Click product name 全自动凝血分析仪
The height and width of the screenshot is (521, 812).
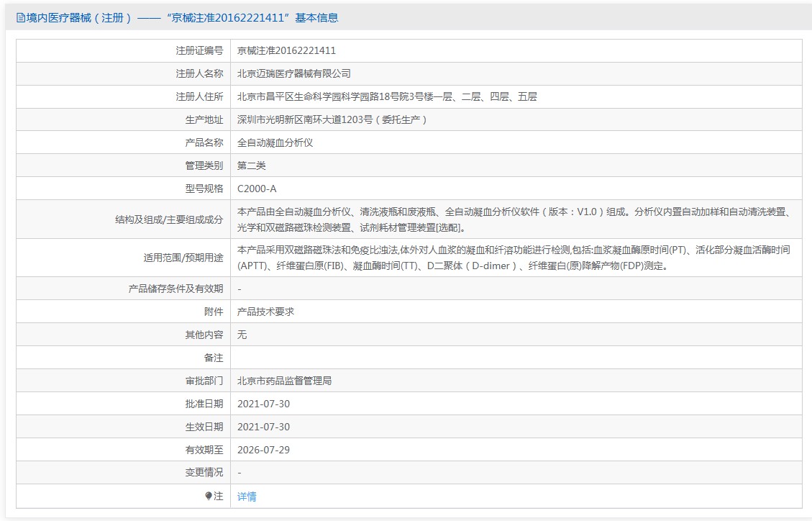[275, 142]
